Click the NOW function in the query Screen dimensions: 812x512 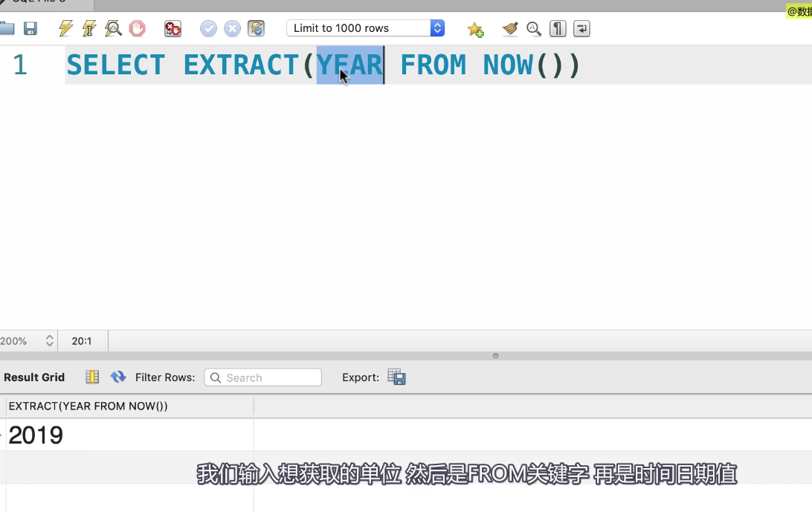(x=507, y=65)
